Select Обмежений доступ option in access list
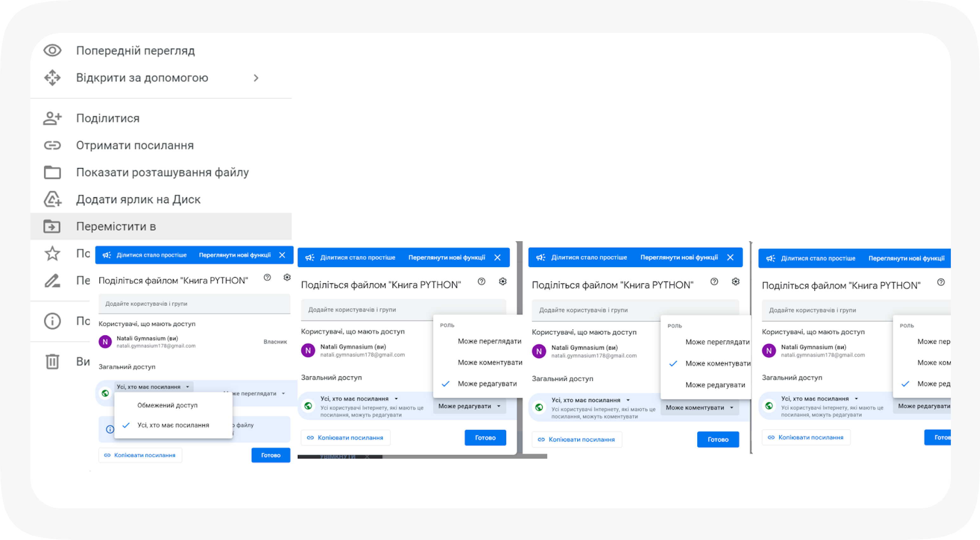This screenshot has width=980, height=540. [167, 405]
